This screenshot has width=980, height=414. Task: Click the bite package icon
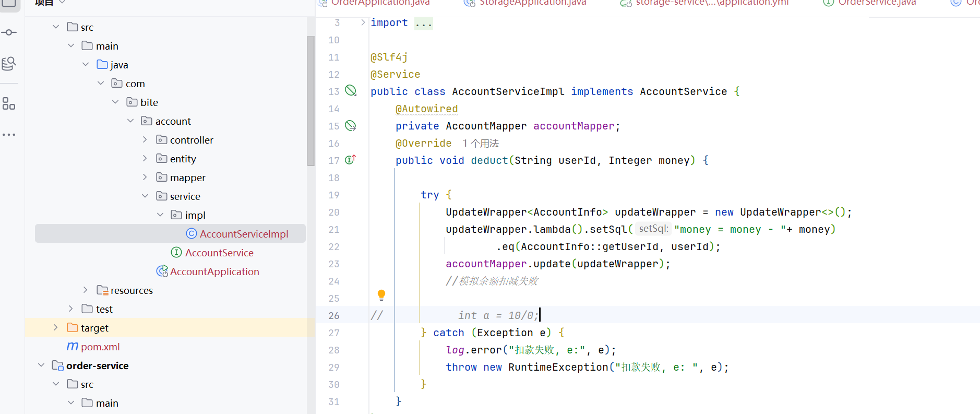pos(132,102)
